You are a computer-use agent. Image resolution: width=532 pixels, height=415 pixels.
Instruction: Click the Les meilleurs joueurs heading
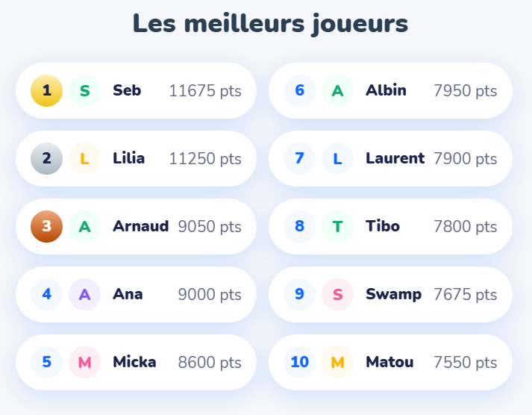[270, 24]
